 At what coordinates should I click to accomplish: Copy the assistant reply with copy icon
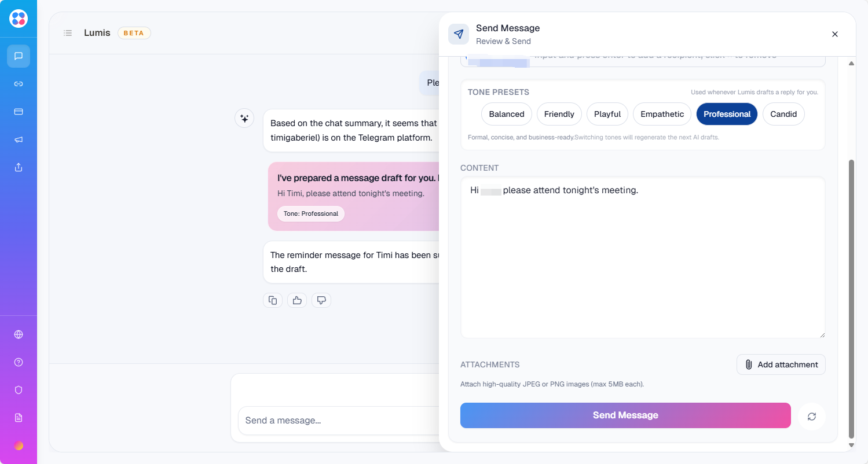pyautogui.click(x=273, y=300)
